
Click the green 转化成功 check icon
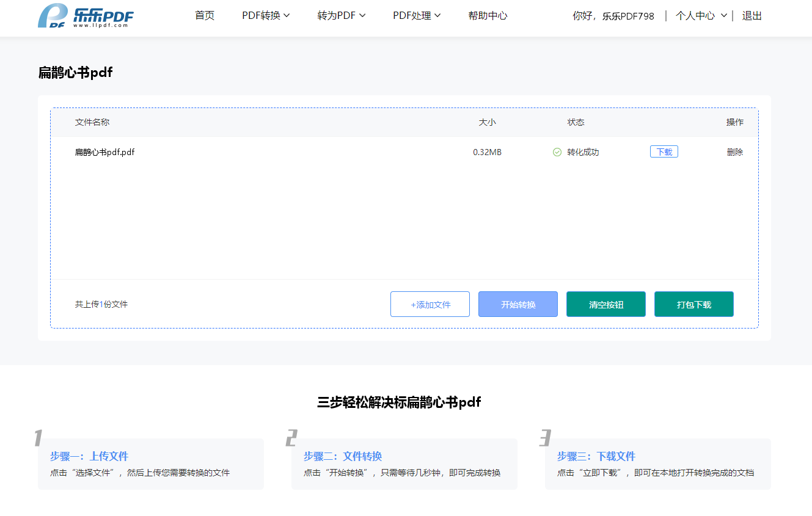pyautogui.click(x=557, y=152)
